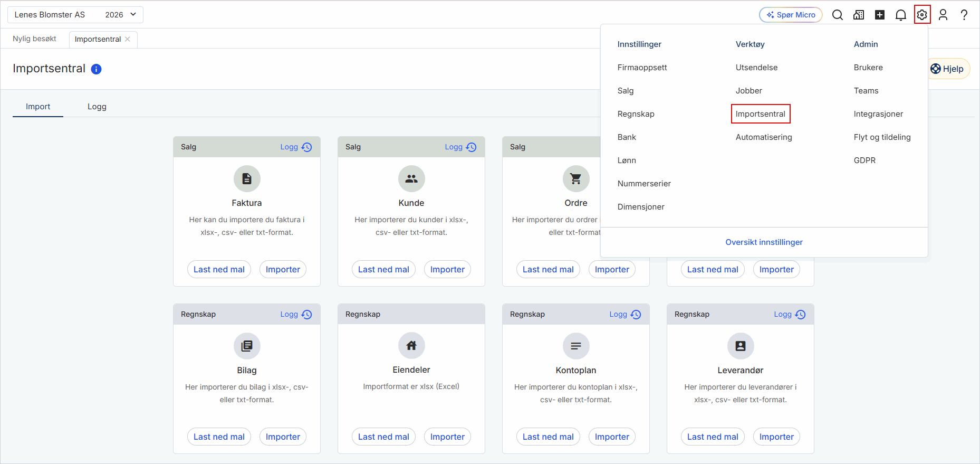
Task: Click the Importsentral info icon
Action: click(96, 69)
